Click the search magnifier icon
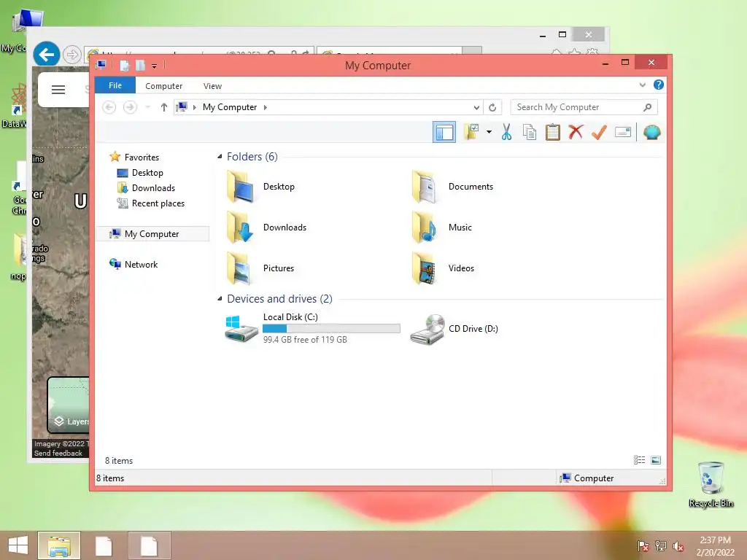Screen dimensions: 747x560 pos(647,107)
